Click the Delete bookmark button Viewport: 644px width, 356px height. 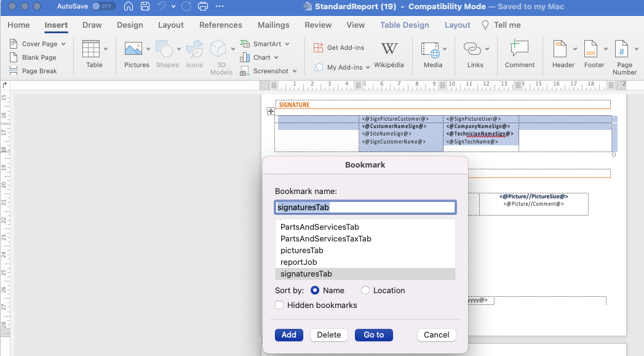[x=329, y=335]
